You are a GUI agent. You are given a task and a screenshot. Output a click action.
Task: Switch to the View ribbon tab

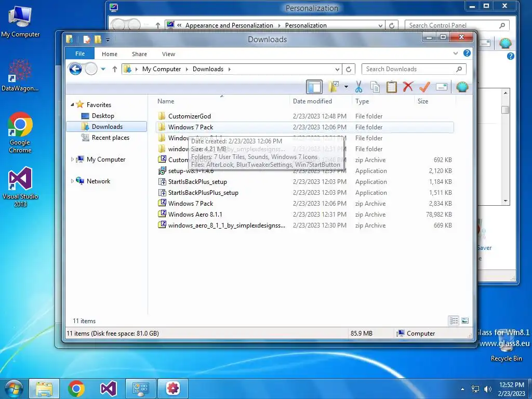[169, 54]
